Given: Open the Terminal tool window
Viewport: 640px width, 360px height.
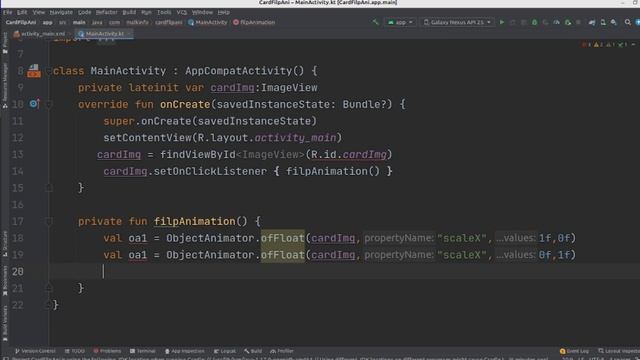Looking at the screenshot, I should click(142, 351).
